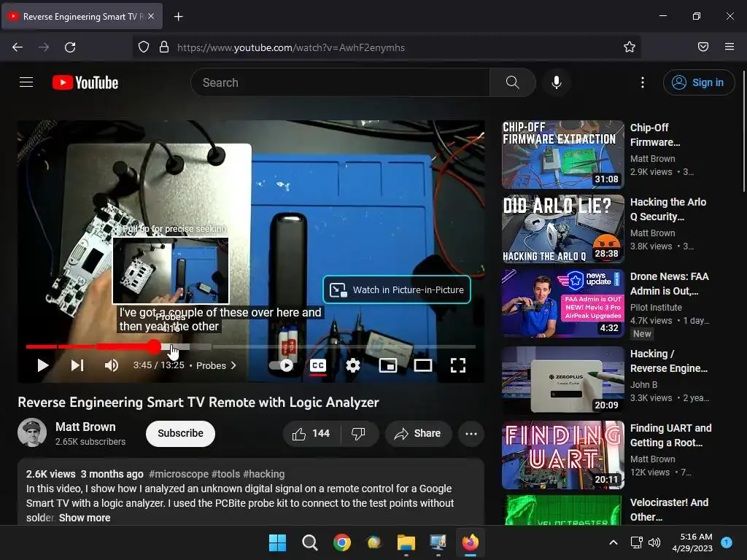This screenshot has width=747, height=560.
Task: Click the browser Back arrow
Action: pos(18,47)
